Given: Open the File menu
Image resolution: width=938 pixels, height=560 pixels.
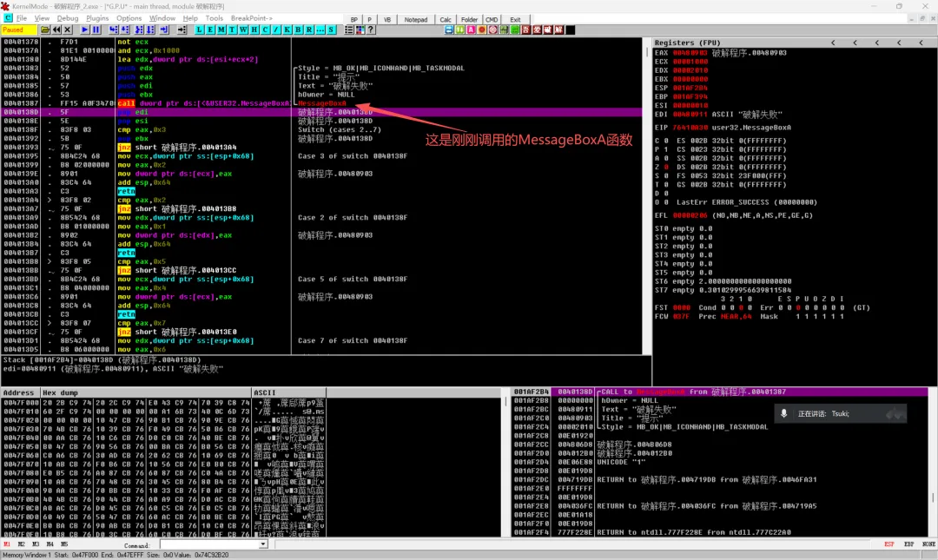Looking at the screenshot, I should pos(21,18).
